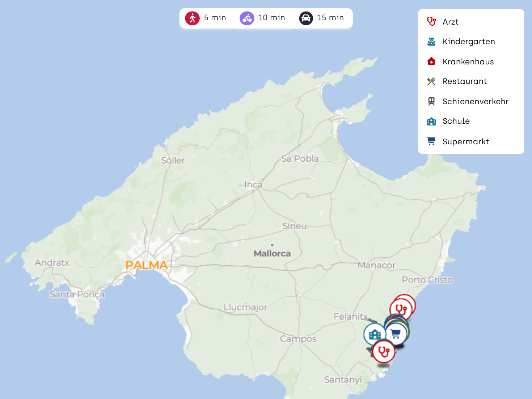Click the Schienenverkehr train icon in legend
Screen dimensions: 532x399
(431, 101)
